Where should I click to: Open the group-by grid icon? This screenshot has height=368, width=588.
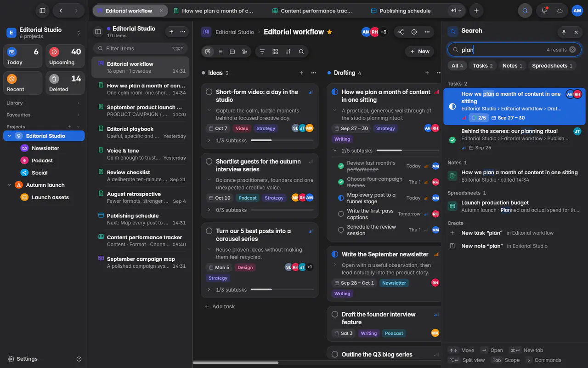(x=275, y=52)
